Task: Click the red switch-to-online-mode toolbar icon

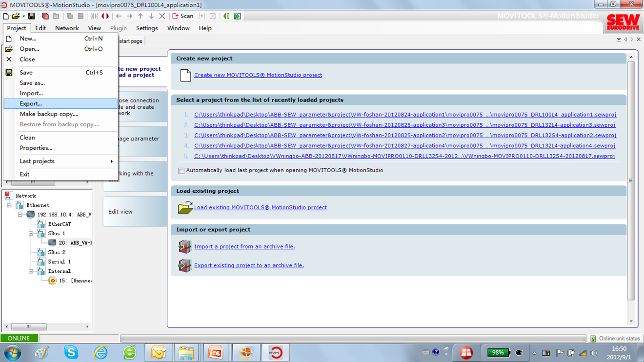Action: click(x=105, y=16)
